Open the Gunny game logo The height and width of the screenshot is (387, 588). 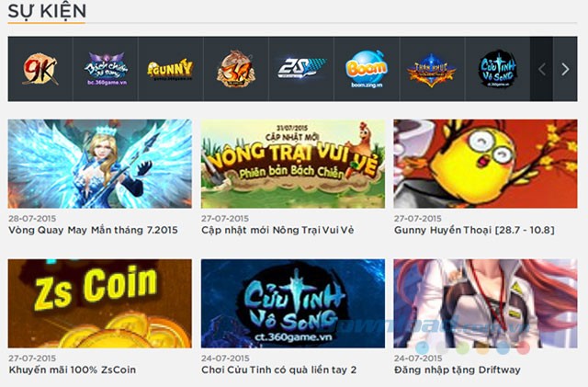click(170, 70)
